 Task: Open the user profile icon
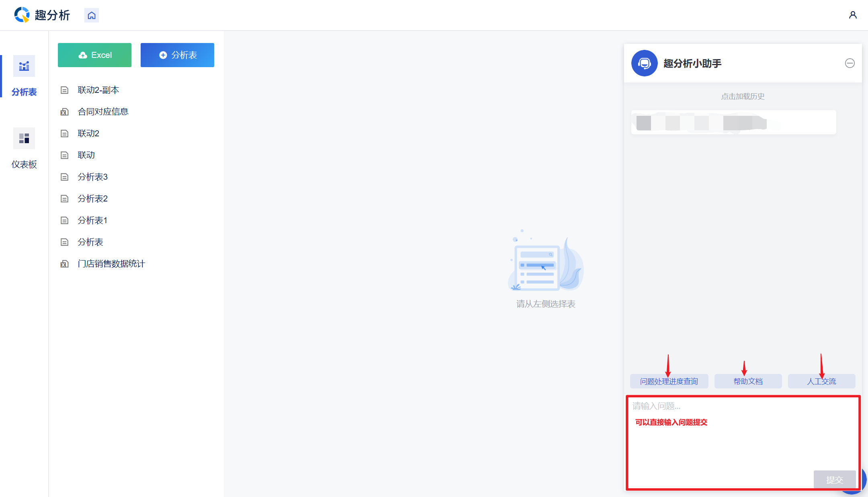coord(853,15)
